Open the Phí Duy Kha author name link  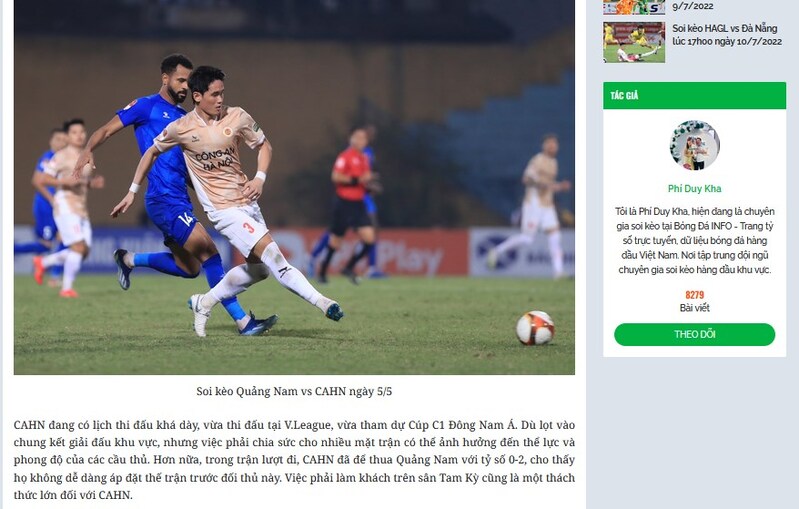[694, 189]
